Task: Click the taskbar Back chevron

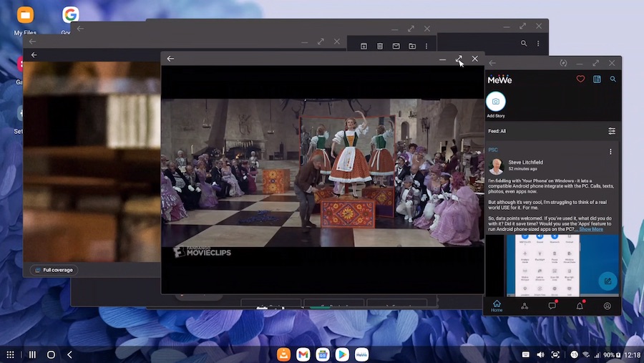Action: tap(70, 354)
